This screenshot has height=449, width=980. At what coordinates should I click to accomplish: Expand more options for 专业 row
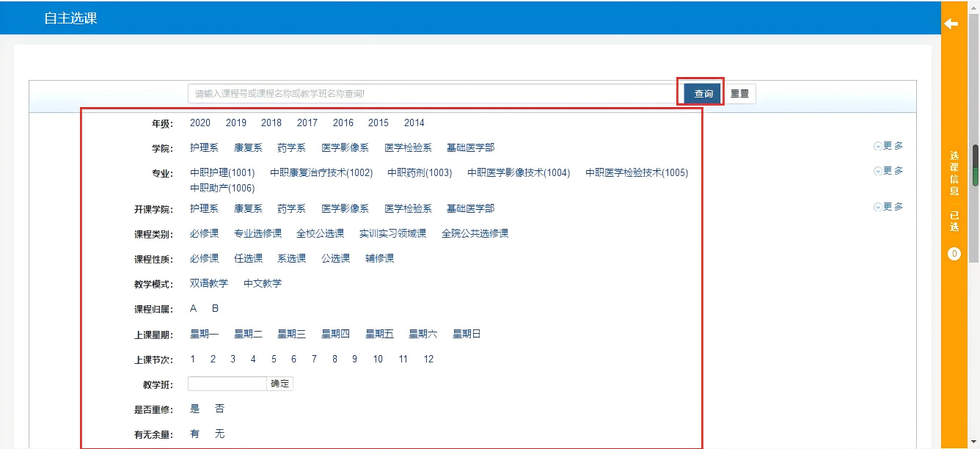888,171
